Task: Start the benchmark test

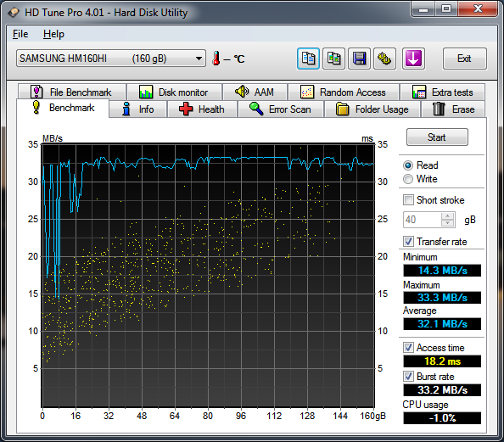Action: coord(437,137)
